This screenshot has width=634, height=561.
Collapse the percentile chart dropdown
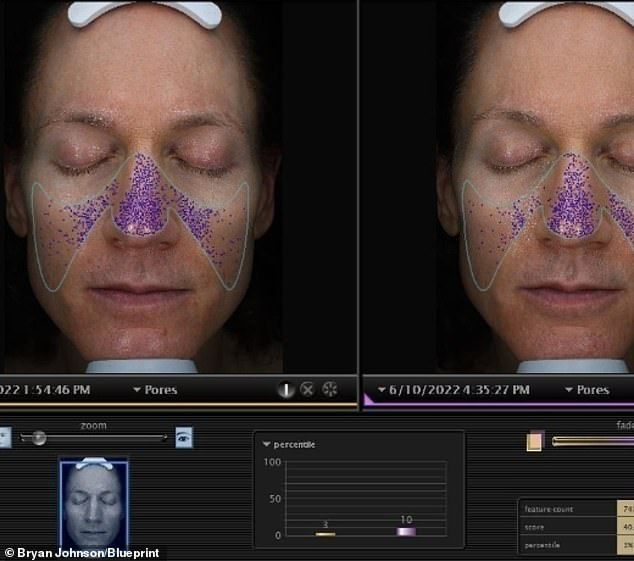pyautogui.click(x=266, y=444)
